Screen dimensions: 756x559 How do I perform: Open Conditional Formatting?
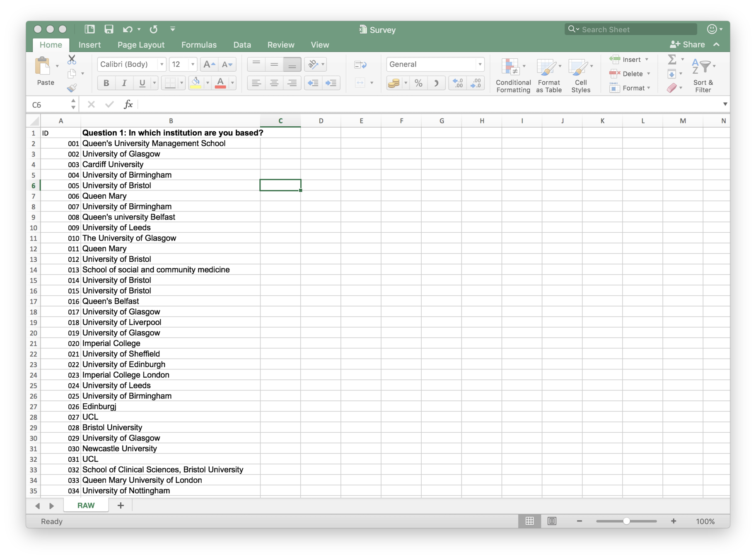tap(513, 75)
